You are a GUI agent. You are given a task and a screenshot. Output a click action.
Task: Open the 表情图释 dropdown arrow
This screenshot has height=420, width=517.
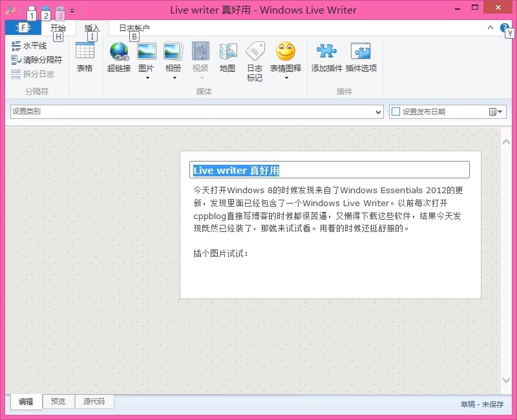pos(286,78)
